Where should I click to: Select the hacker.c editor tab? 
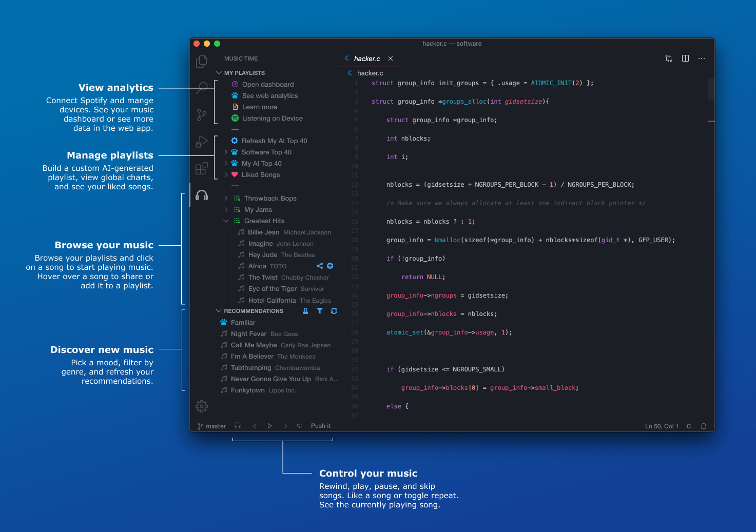click(x=366, y=58)
